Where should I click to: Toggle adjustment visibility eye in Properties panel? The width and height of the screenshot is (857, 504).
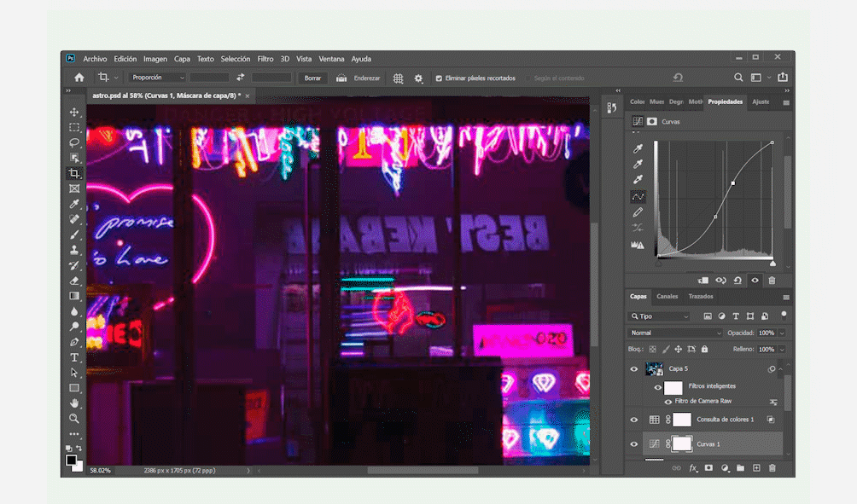coord(755,280)
